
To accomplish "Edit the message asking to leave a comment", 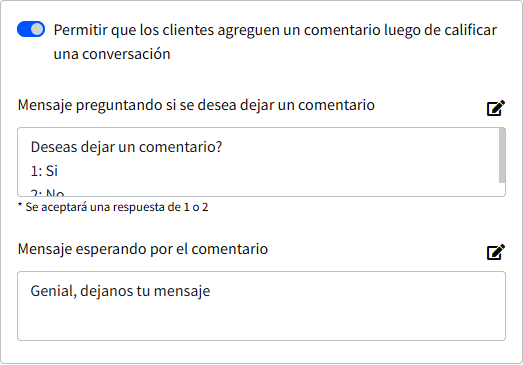I will click(496, 108).
